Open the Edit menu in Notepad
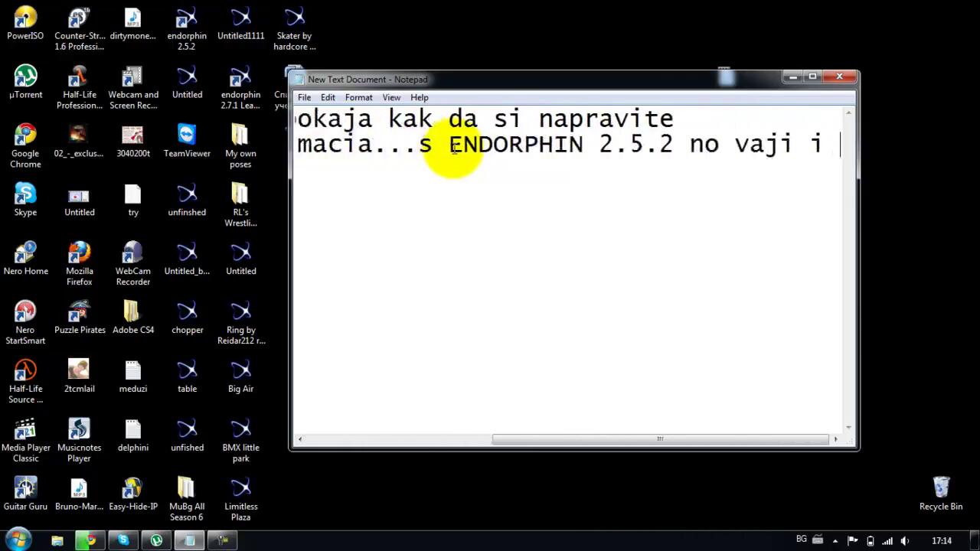 point(328,97)
